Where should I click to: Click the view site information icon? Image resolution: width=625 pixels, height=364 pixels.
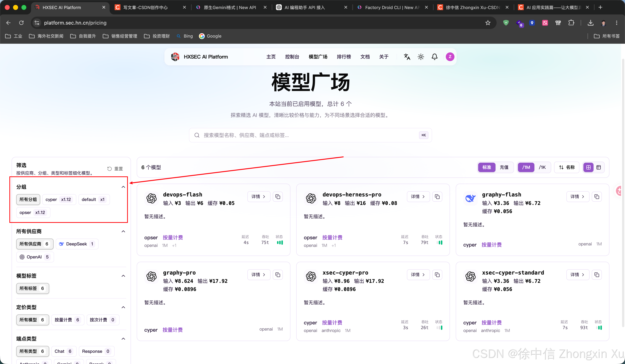tap(37, 23)
